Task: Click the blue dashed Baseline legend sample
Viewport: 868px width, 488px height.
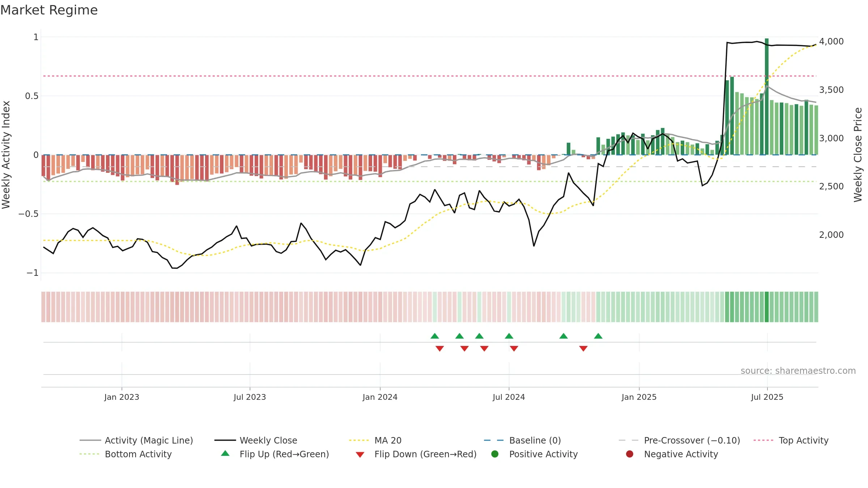Action: (x=494, y=440)
